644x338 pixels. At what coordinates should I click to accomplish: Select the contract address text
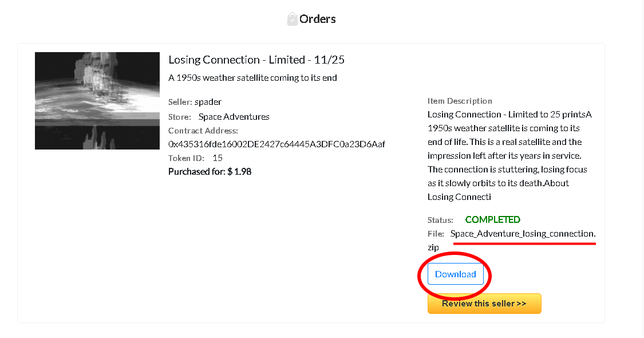[x=277, y=144]
